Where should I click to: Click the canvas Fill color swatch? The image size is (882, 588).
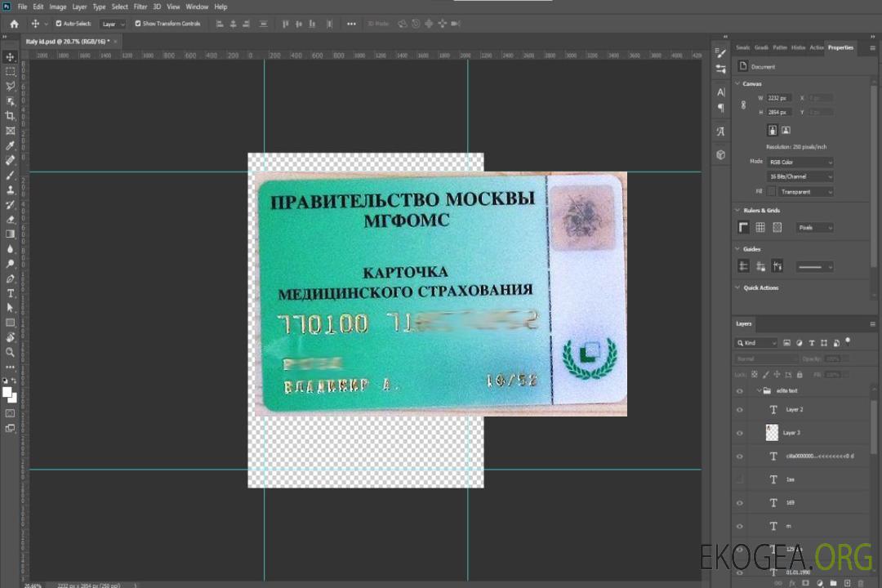[x=772, y=192]
